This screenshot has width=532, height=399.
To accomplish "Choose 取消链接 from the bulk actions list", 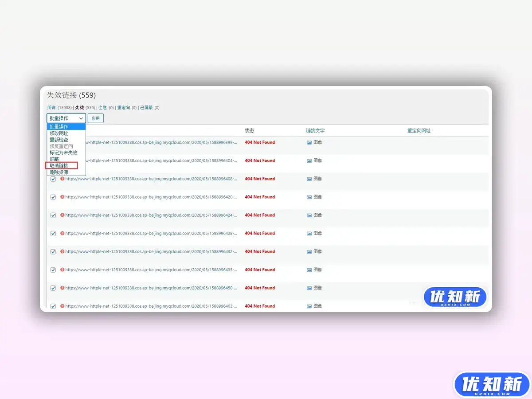I will coord(59,165).
